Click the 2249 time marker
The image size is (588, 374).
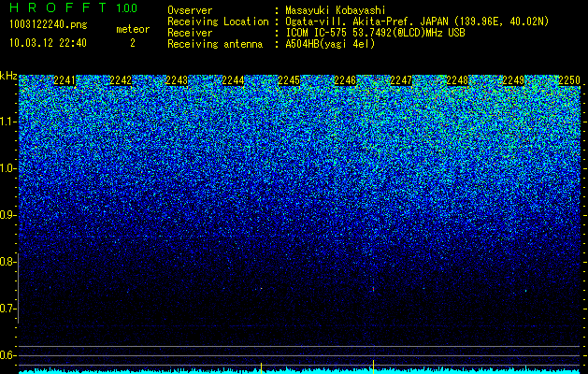[x=513, y=80]
